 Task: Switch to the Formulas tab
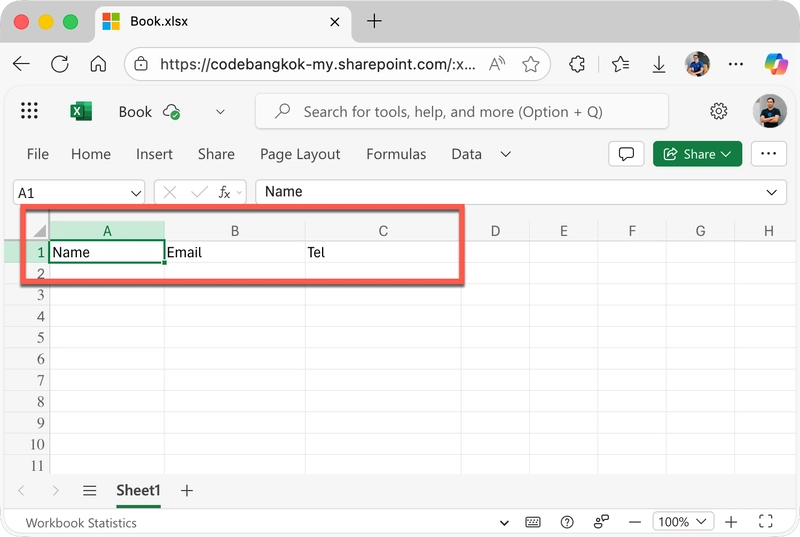coord(396,154)
